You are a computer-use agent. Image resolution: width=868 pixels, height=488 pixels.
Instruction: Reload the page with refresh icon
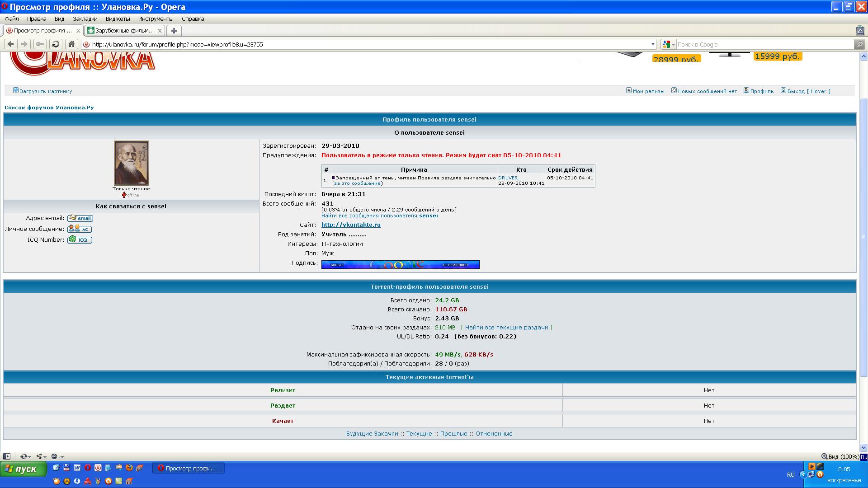click(54, 44)
